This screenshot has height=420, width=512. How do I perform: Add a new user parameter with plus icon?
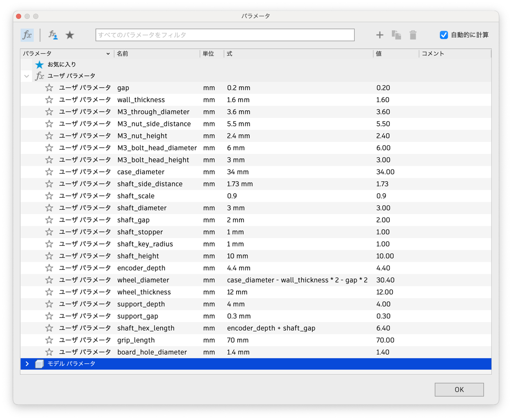380,35
